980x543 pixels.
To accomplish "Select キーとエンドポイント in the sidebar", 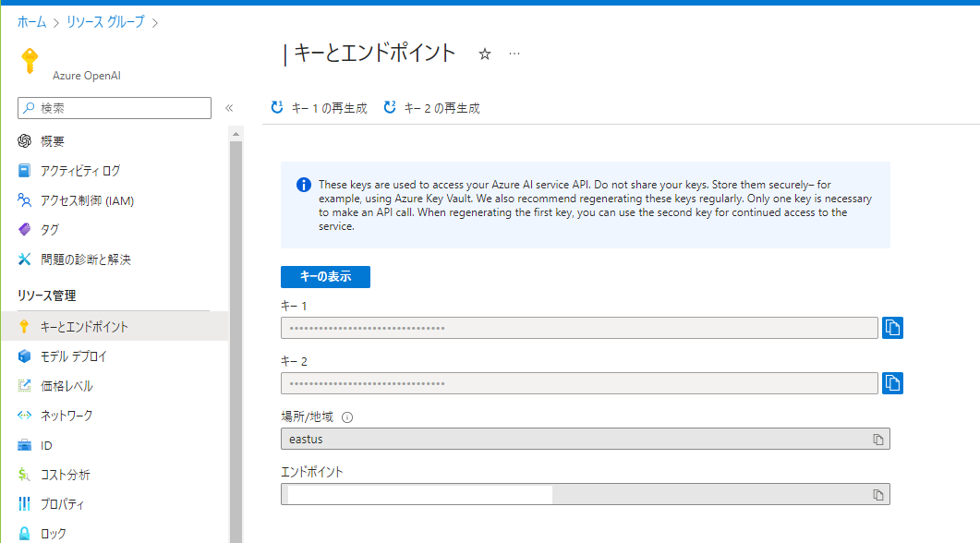I will coord(115,326).
